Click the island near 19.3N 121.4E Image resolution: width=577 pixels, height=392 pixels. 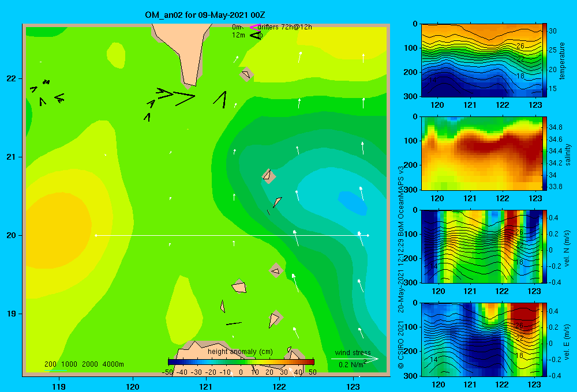[x=239, y=286]
